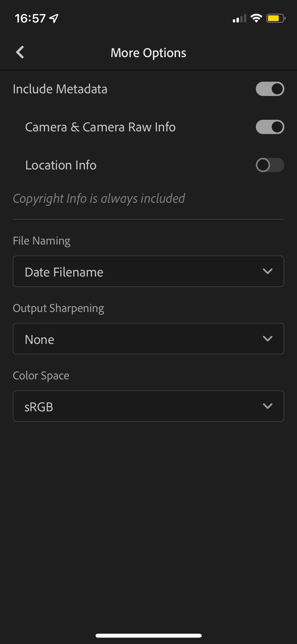Tap the home indicator bar
The height and width of the screenshot is (644, 297).
[149, 636]
